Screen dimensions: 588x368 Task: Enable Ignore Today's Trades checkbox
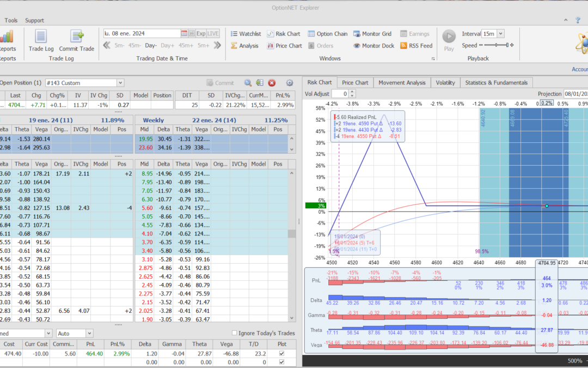click(235, 333)
